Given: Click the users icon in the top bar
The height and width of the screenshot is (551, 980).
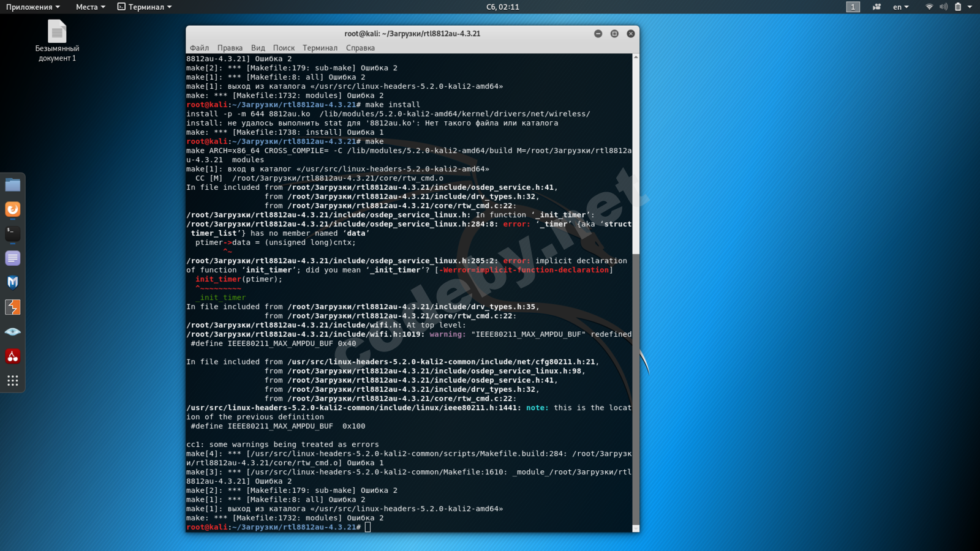Looking at the screenshot, I should pos(876,7).
